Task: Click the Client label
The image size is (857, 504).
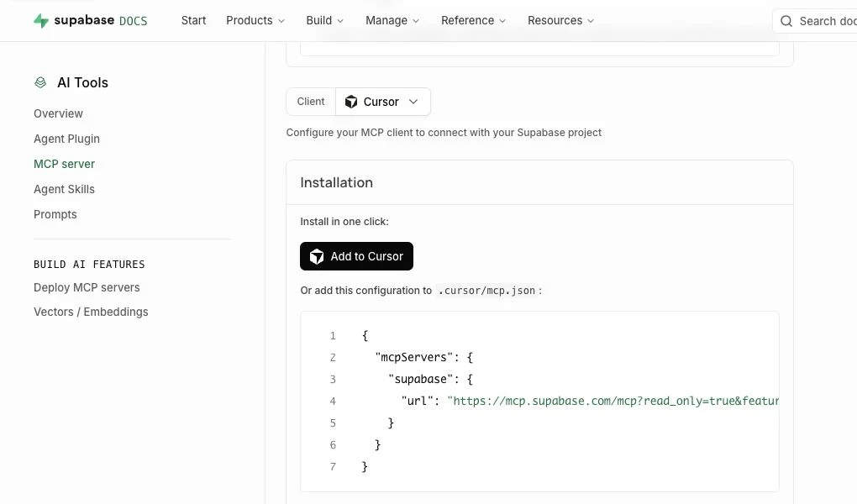Action: (x=310, y=101)
